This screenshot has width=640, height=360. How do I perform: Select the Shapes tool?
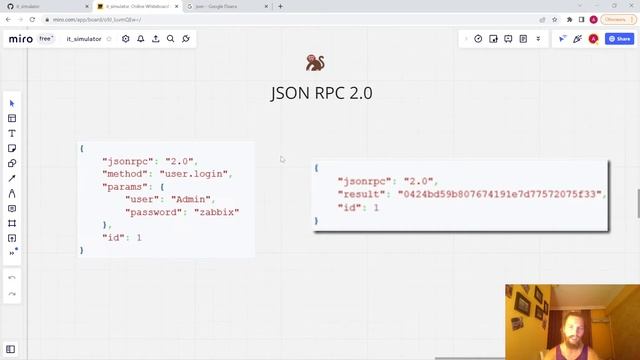point(12,163)
